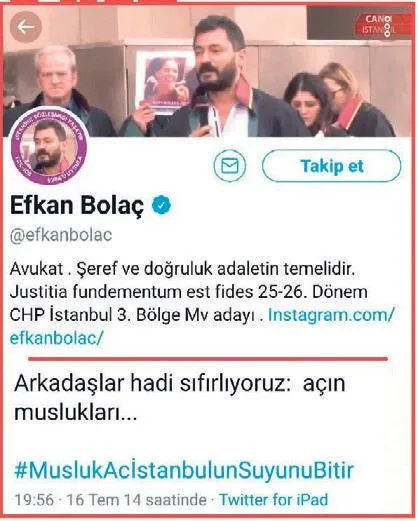The width and height of the screenshot is (418, 521).
Task: Click the Efkan Bolaç display name
Action: 77,206
